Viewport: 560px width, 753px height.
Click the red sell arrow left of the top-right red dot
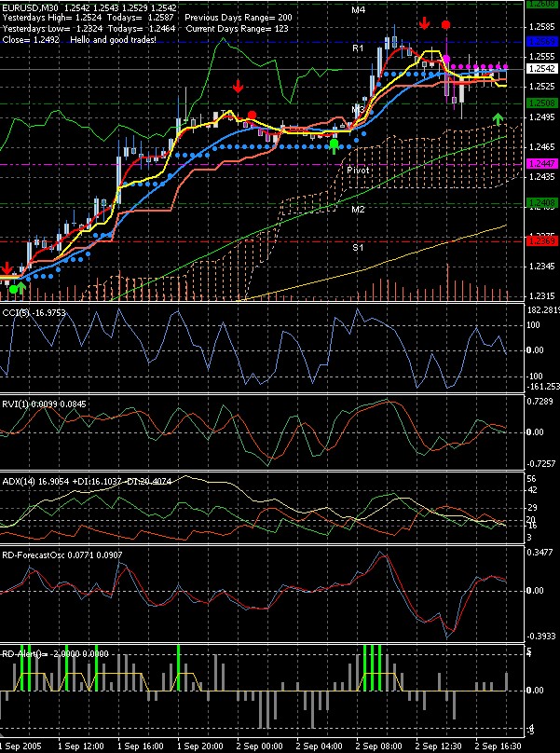tap(424, 22)
